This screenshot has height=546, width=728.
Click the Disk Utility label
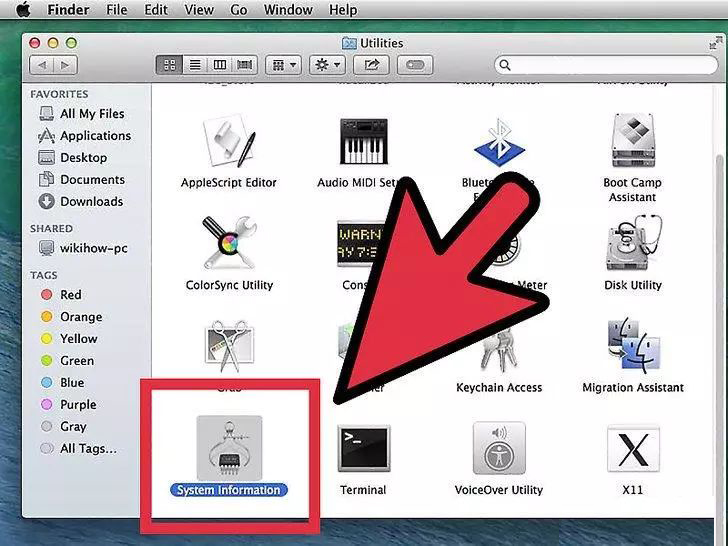pos(633,285)
